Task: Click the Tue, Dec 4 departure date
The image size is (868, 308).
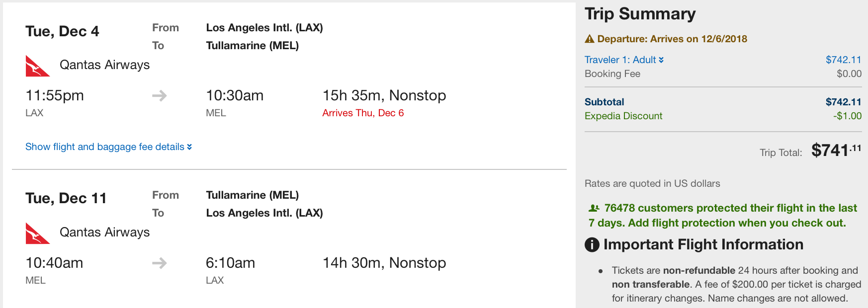Action: (x=62, y=31)
